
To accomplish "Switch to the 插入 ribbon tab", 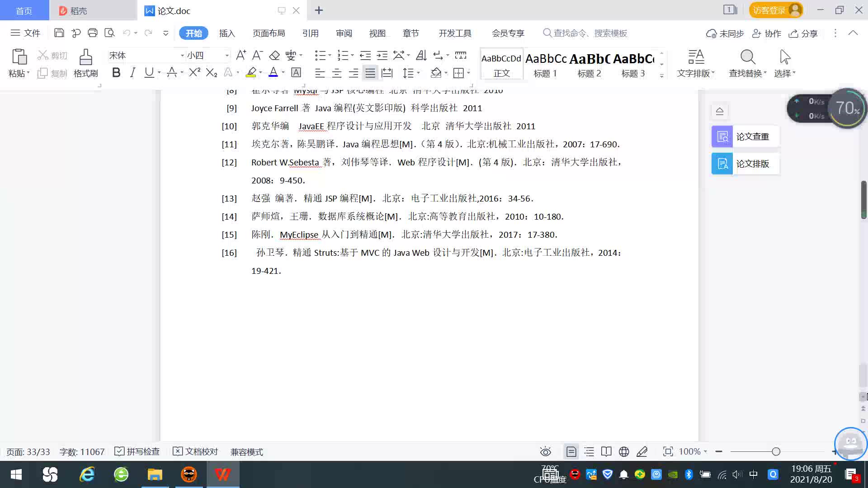I will pyautogui.click(x=227, y=33).
